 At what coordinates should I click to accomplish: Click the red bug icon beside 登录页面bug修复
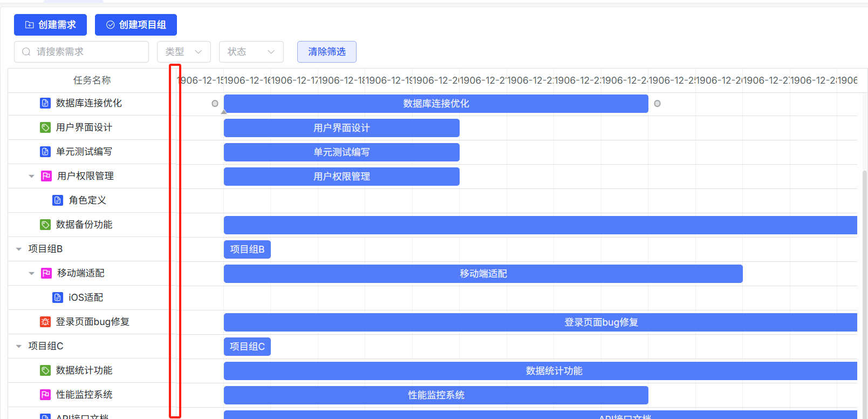pyautogui.click(x=45, y=322)
